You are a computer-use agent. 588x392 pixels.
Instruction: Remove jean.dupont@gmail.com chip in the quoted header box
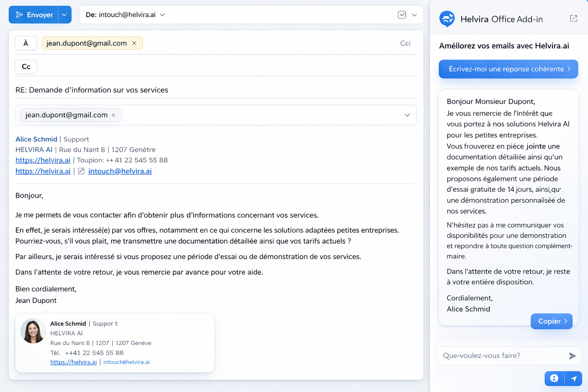(113, 115)
